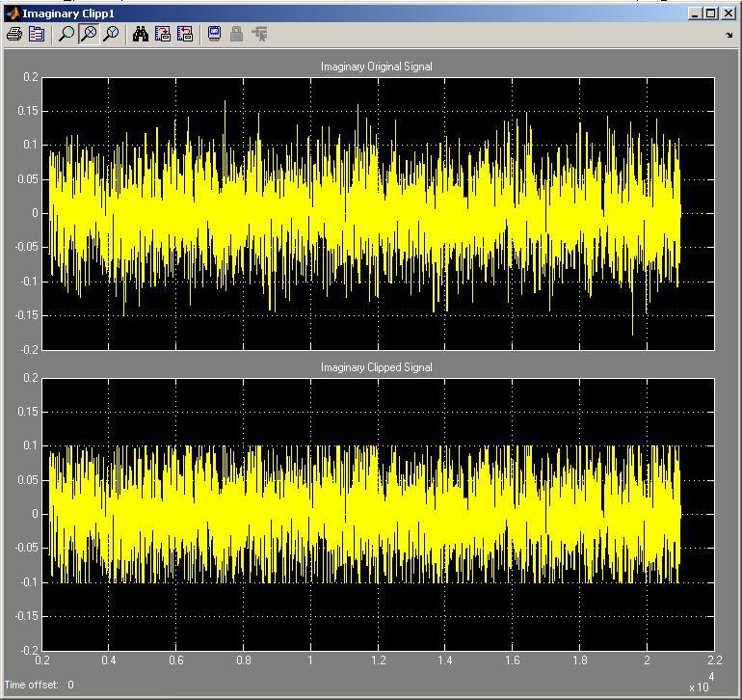Click the Print icon in scope toolbar
Image resolution: width=742 pixels, height=700 pixels.
point(14,34)
